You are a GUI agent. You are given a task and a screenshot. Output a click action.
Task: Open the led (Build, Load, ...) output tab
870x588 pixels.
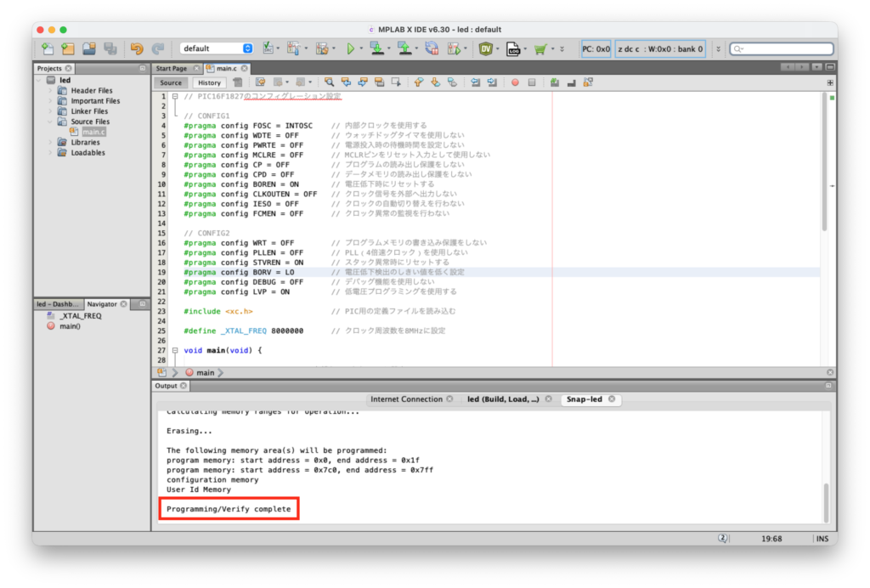coord(503,399)
